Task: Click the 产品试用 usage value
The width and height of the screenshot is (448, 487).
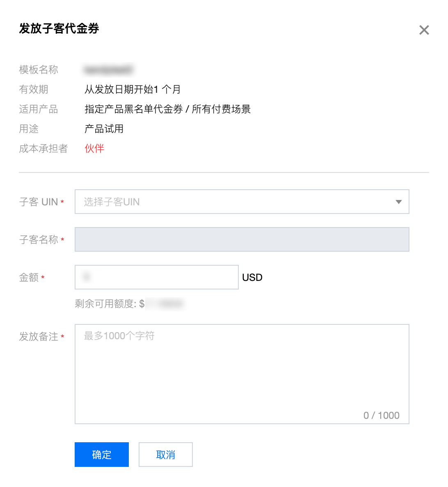Action: pos(104,129)
